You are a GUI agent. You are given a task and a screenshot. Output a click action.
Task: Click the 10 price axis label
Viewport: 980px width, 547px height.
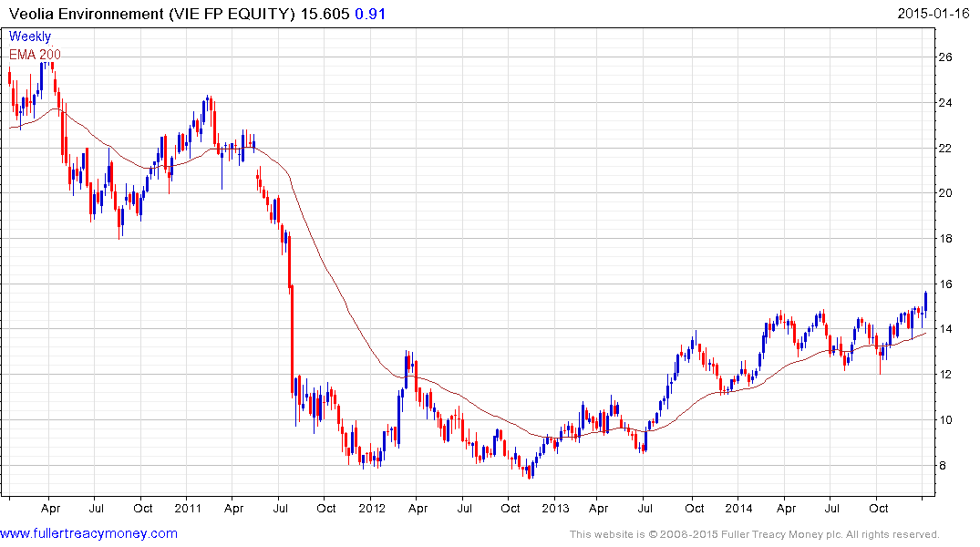coord(945,420)
